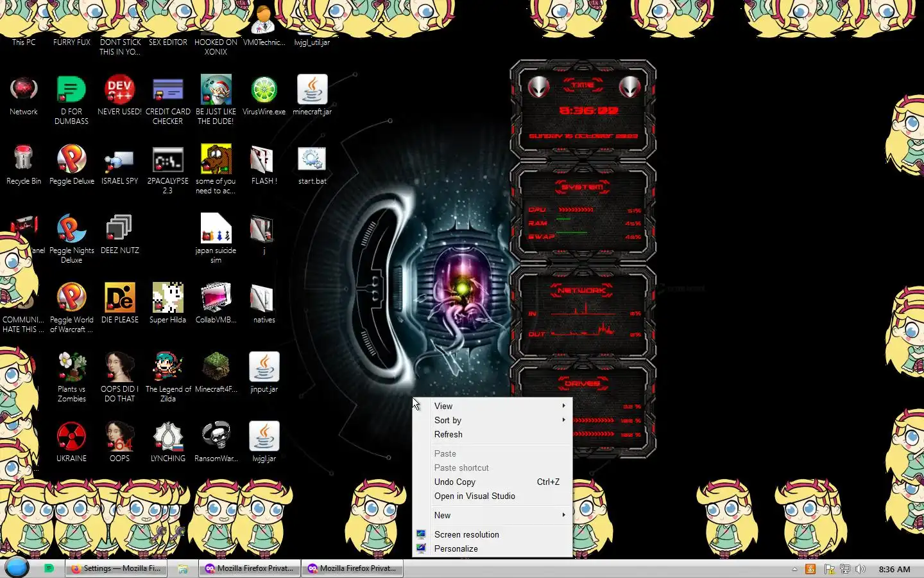The image size is (924, 578).
Task: Select the start.bat icon
Action: [312, 164]
